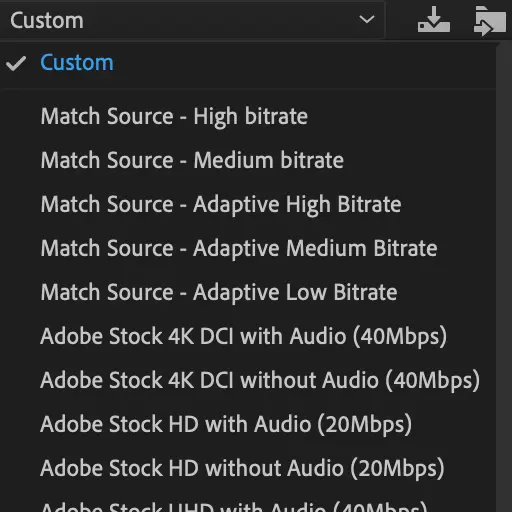Screen dimensions: 512x512
Task: Click the preset list vertical scrollbar
Action: click(x=504, y=277)
